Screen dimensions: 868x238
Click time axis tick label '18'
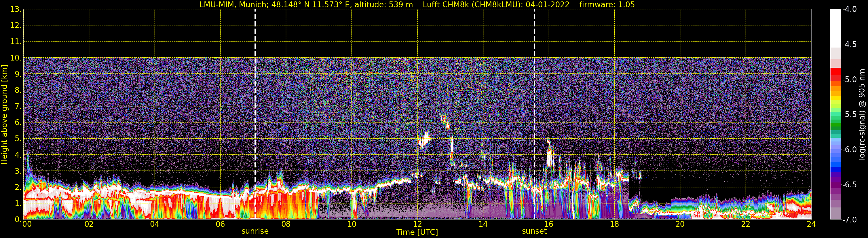click(x=615, y=224)
